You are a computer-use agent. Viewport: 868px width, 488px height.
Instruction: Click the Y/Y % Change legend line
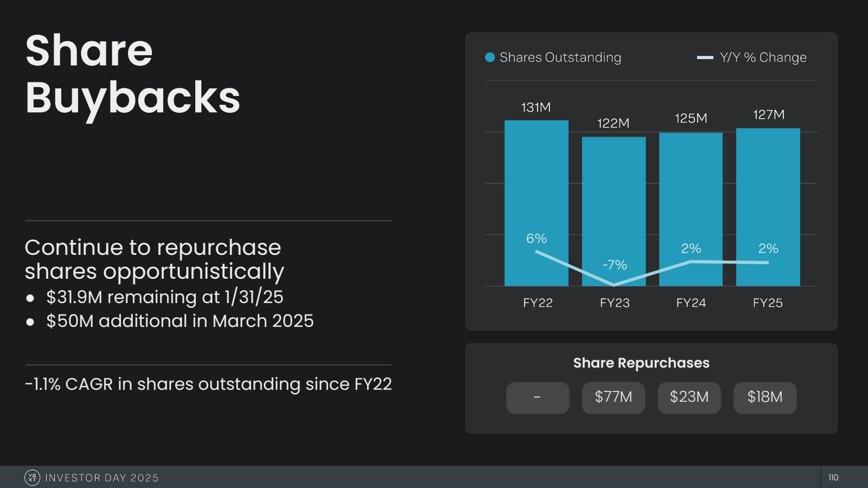click(x=705, y=57)
